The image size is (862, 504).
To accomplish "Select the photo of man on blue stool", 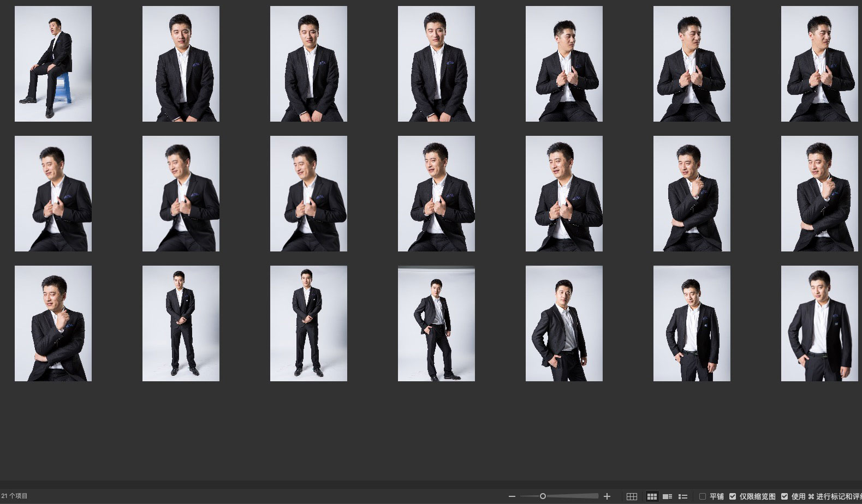I will [x=53, y=64].
